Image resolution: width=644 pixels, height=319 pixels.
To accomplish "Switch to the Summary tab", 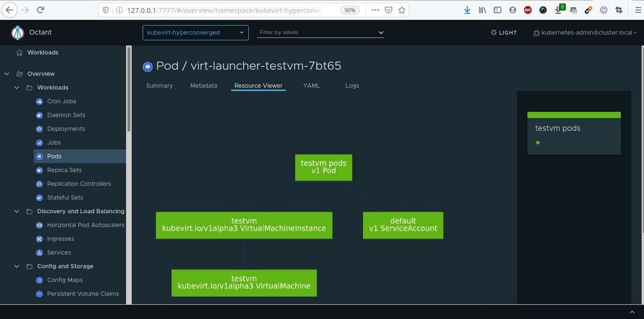I will (x=159, y=86).
